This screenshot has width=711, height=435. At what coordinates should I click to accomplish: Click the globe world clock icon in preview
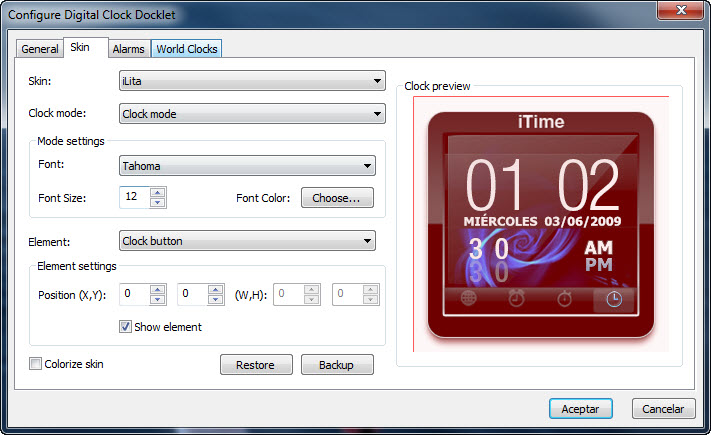[468, 298]
